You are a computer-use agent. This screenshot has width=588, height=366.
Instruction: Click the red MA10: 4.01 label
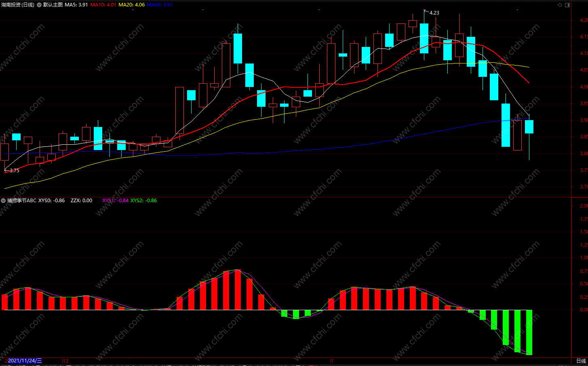(103, 5)
